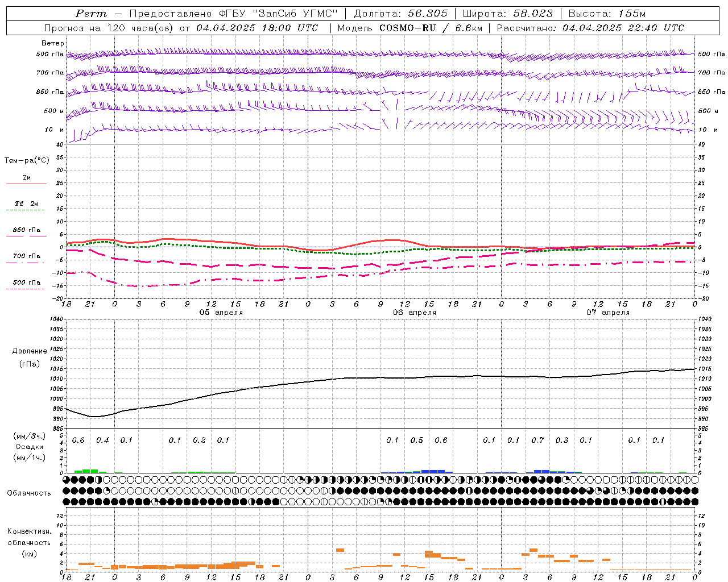This screenshot has height=582, width=728.
Task: Select the "(гПа)" pressure unit label
Action: 30,364
